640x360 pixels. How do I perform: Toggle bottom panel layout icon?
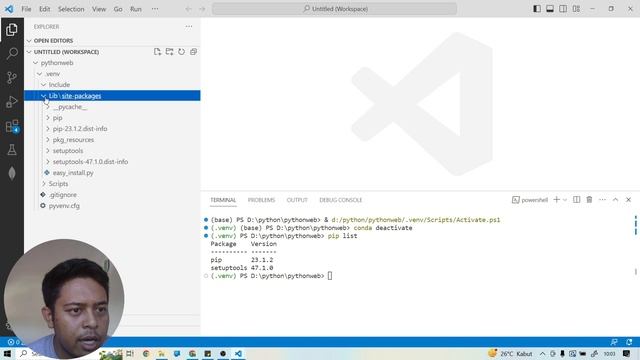click(x=550, y=9)
